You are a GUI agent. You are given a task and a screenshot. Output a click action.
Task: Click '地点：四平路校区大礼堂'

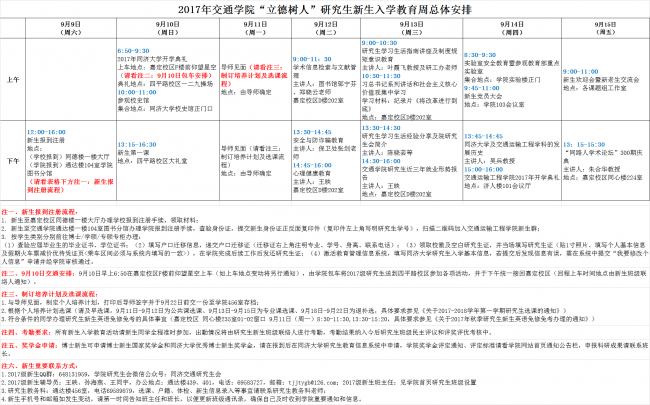(x=152, y=161)
